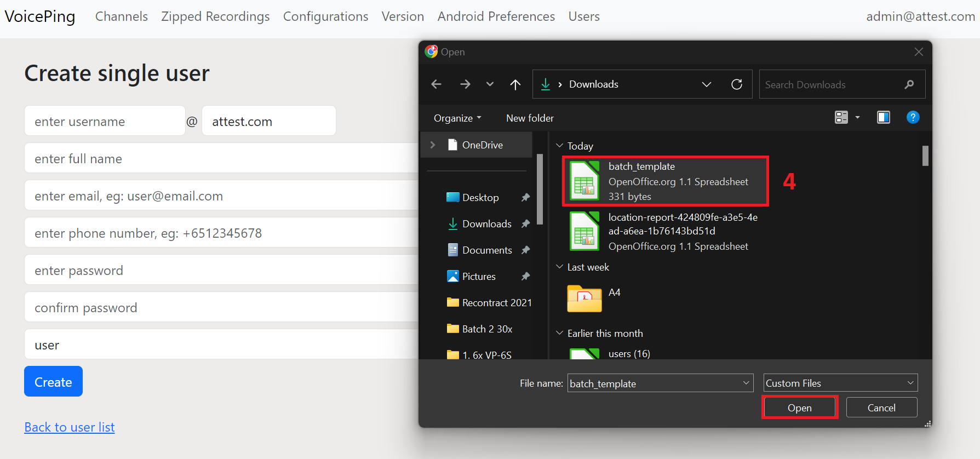Open the Channels nav item
The width and height of the screenshot is (980, 459).
pos(122,16)
